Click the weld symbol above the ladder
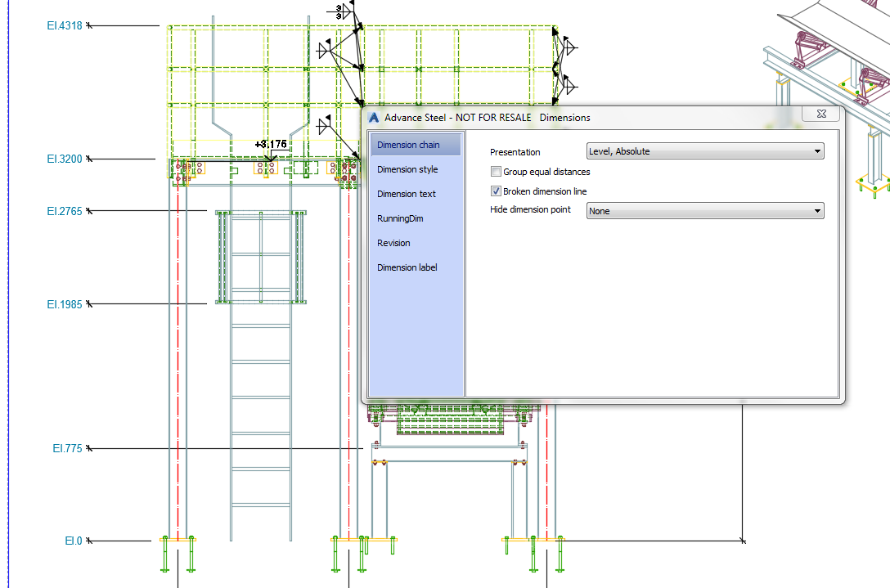 (x=324, y=124)
